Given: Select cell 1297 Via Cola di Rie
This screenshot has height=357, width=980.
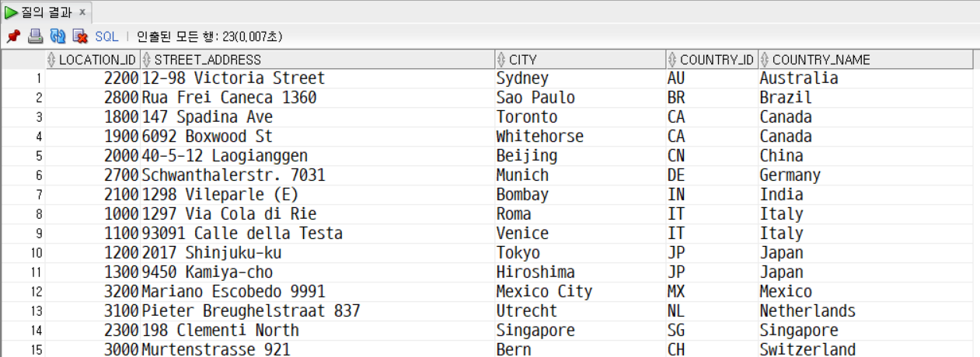Looking at the screenshot, I should 317,214.
